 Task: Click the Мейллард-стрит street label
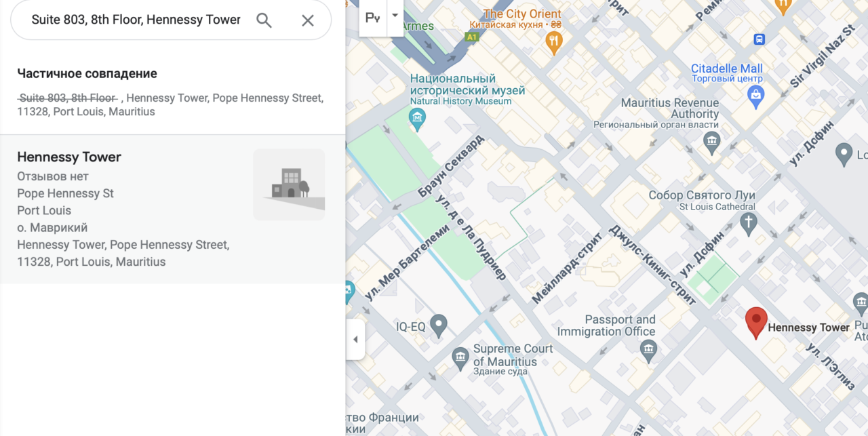coord(568,269)
